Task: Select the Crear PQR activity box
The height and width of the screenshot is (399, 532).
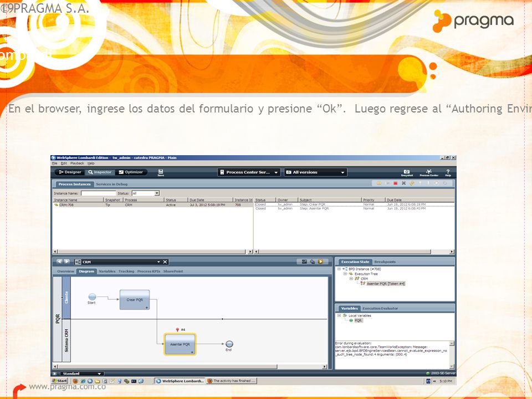Action: tap(135, 300)
